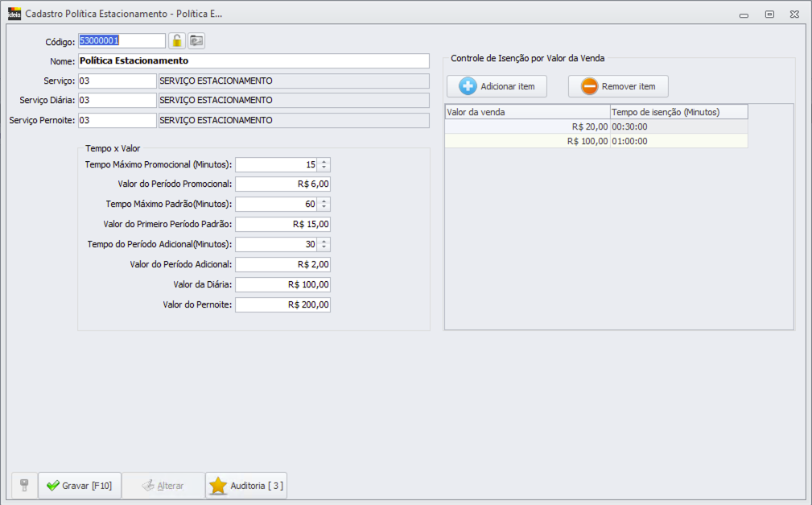The image size is (812, 505).
Task: Increase Tempo Máximo Promocional value
Action: 324,161
